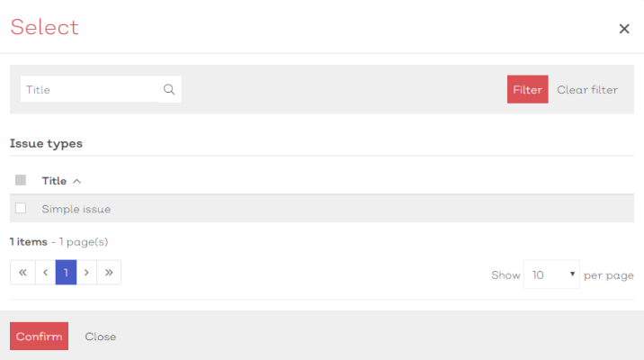Select the Simple issue row text
Viewport: 644px width, 360px height.
click(76, 209)
